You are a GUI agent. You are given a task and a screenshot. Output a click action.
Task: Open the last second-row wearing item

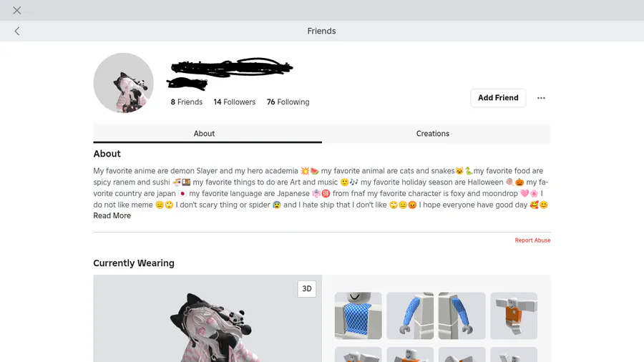(x=513, y=355)
